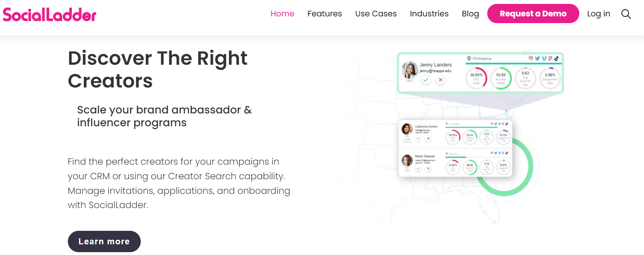
Task: Reject Catherine Dexter with the red X
Action: 428,139
